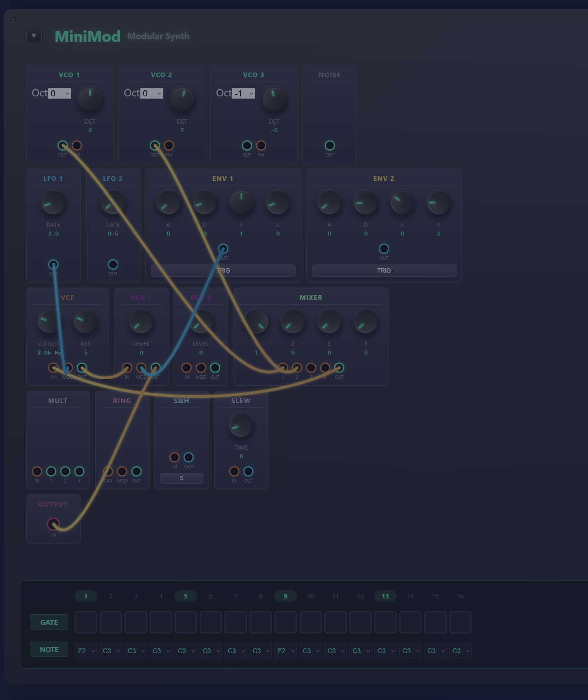Click the ENV 2 OUT jack
The height and width of the screenshot is (700, 588).
pyautogui.click(x=384, y=249)
